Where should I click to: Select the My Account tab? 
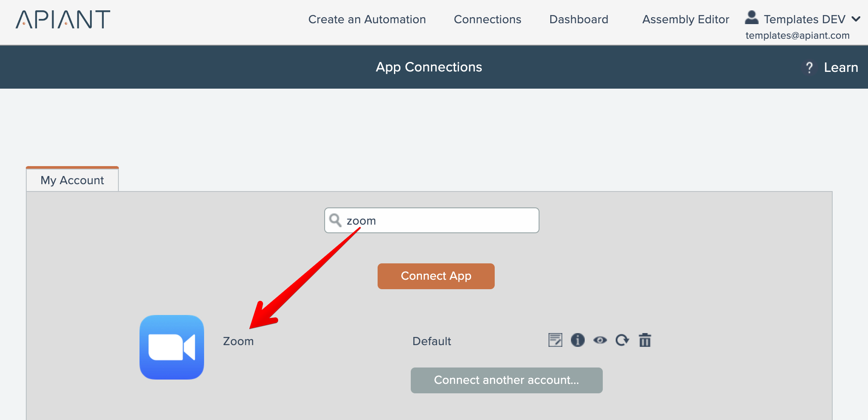tap(72, 180)
